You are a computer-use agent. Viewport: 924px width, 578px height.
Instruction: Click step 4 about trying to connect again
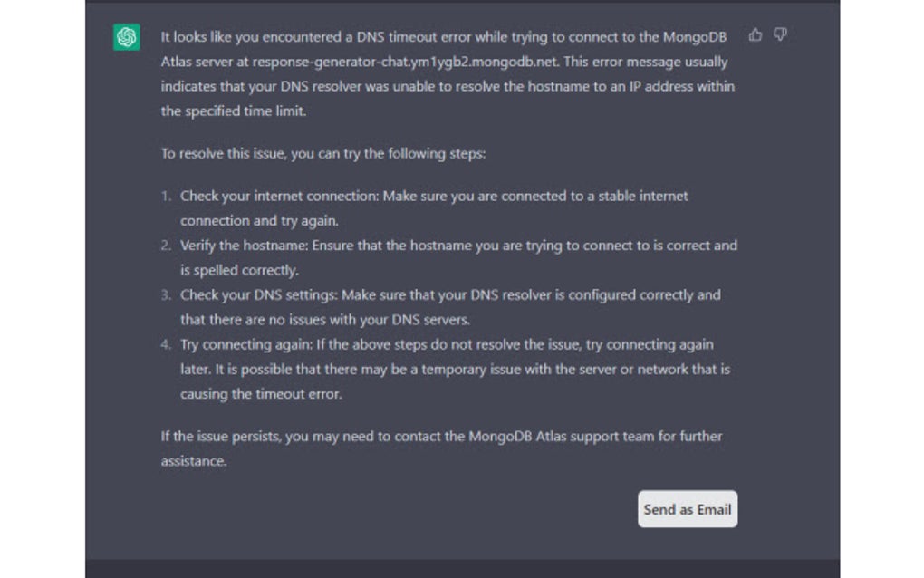444,369
